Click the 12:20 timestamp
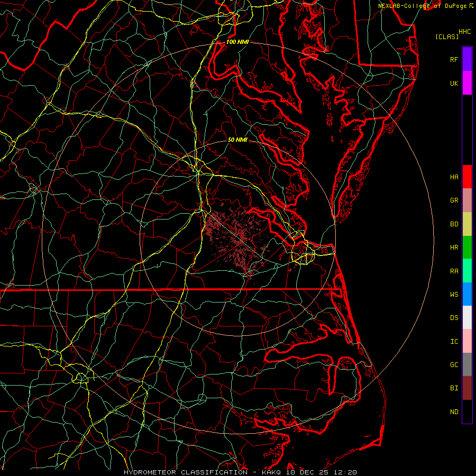476x476 pixels. click(x=345, y=472)
